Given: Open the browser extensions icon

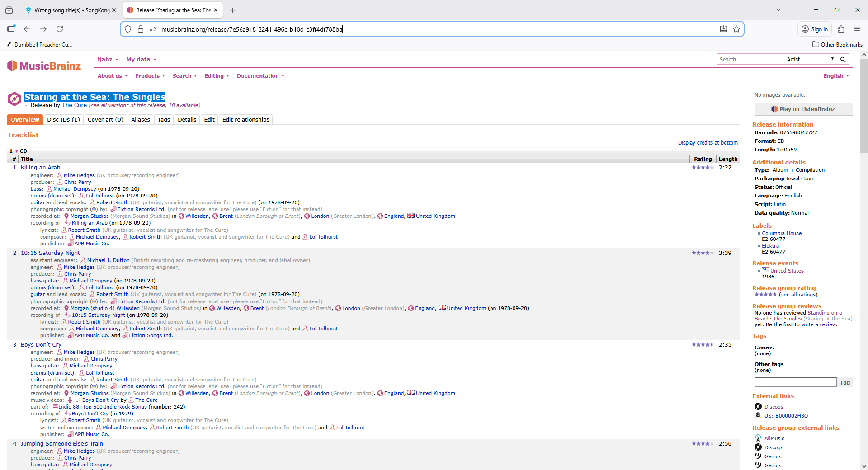Looking at the screenshot, I should point(841,29).
